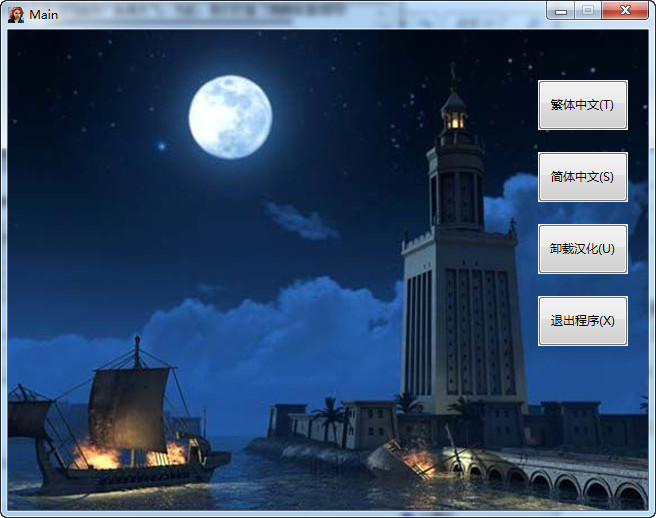Minimize the Main window
Screen dimensions: 656x518
(x=561, y=11)
